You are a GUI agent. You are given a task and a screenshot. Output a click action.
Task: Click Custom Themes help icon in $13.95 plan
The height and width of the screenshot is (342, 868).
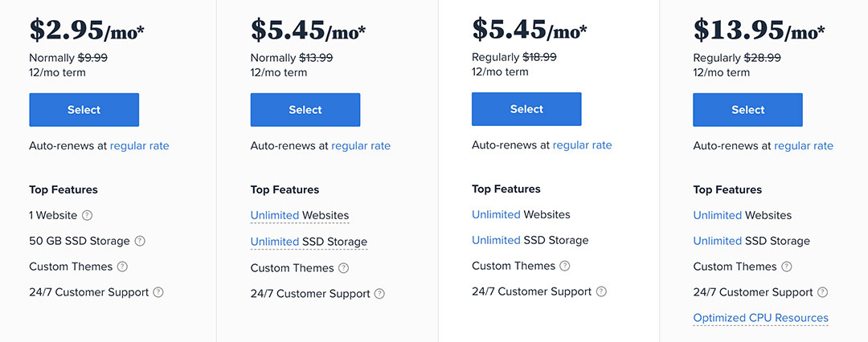point(787,267)
